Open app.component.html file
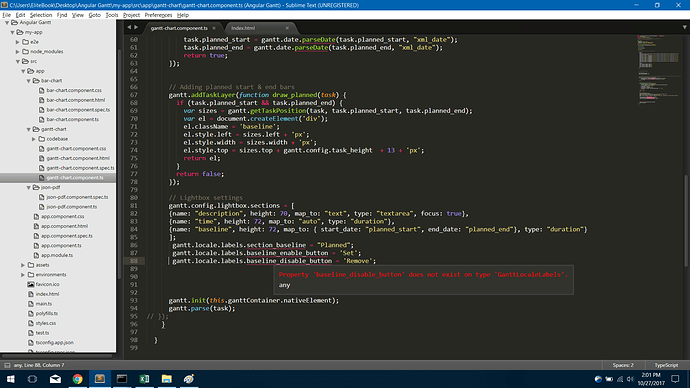The height and width of the screenshot is (388, 690). tap(64, 226)
